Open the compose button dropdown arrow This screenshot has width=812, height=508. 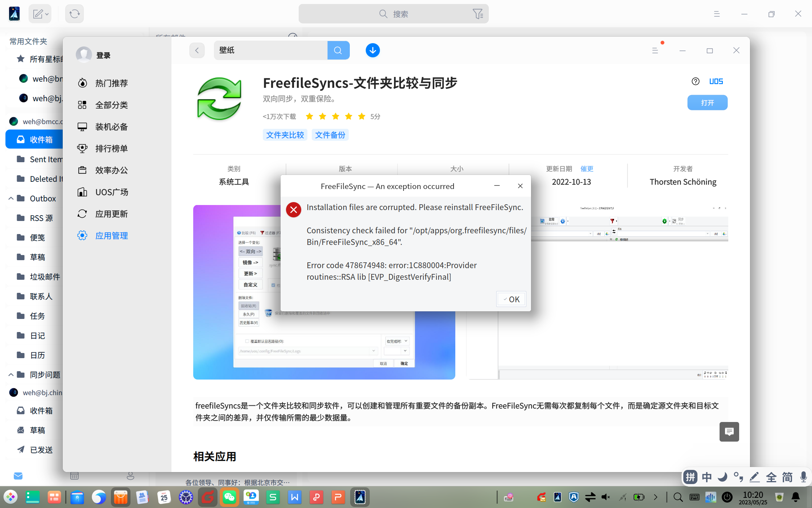coord(46,13)
